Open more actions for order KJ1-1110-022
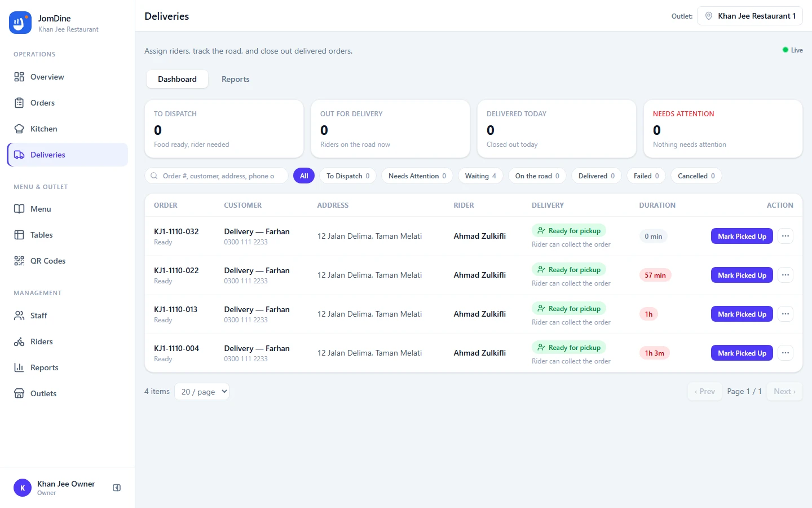The image size is (812, 508). (x=785, y=275)
